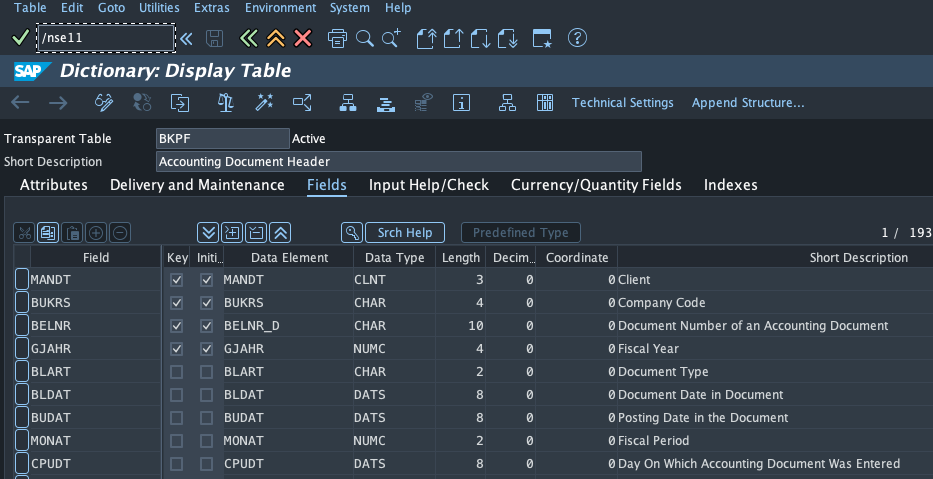Click the Cut scissors icon

(24, 233)
